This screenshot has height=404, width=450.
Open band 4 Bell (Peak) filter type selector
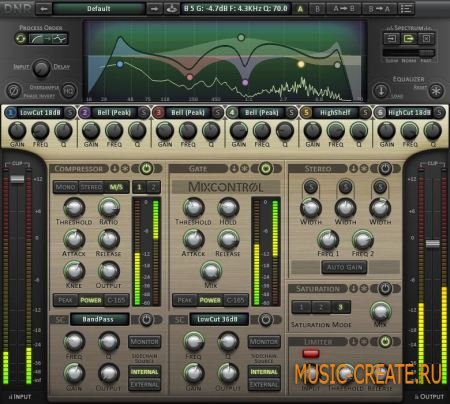point(262,113)
